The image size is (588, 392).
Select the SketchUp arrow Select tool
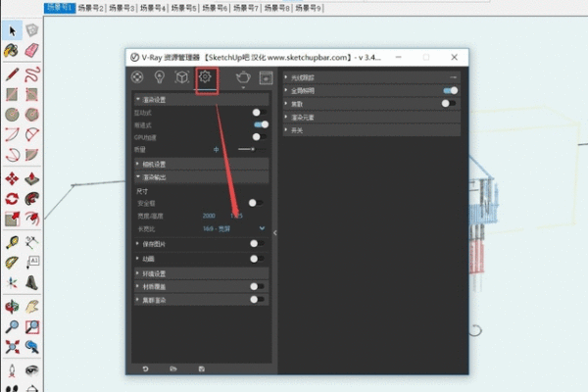click(12, 31)
